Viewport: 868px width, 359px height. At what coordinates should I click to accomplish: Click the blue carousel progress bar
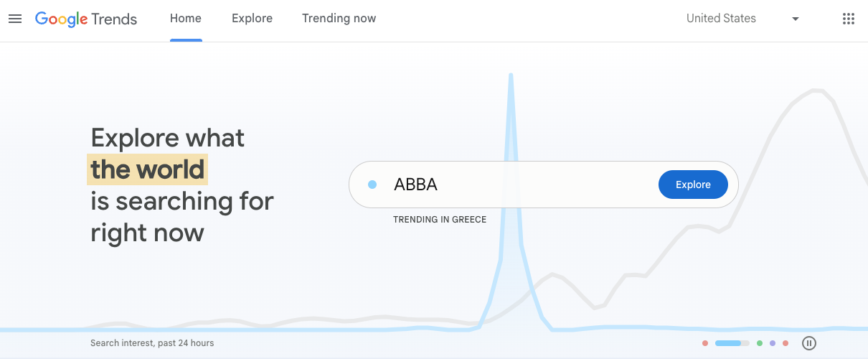tap(732, 343)
